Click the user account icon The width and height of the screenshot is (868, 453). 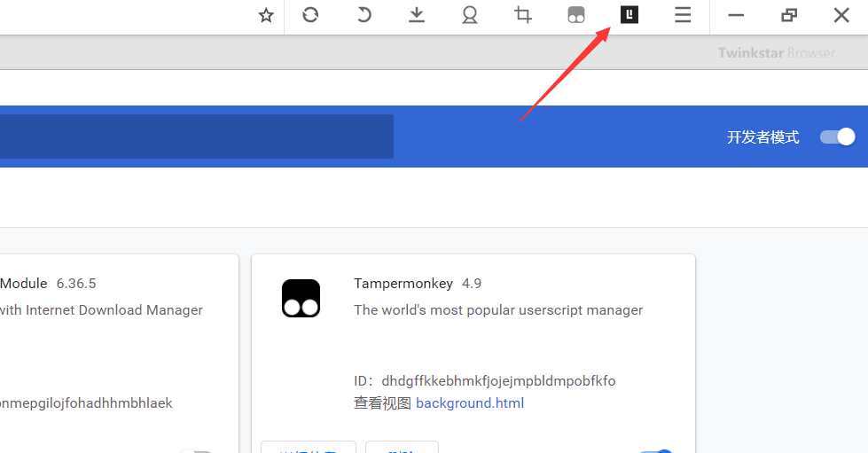point(470,15)
